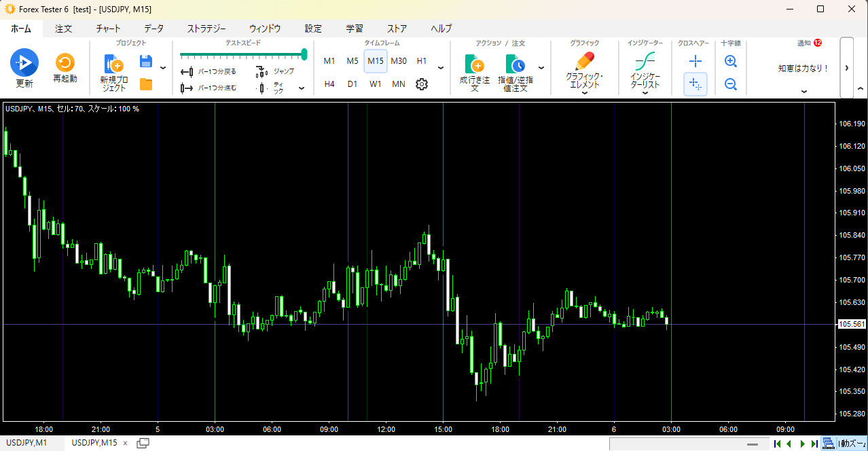Toggle the M15 timeframe button

point(376,61)
